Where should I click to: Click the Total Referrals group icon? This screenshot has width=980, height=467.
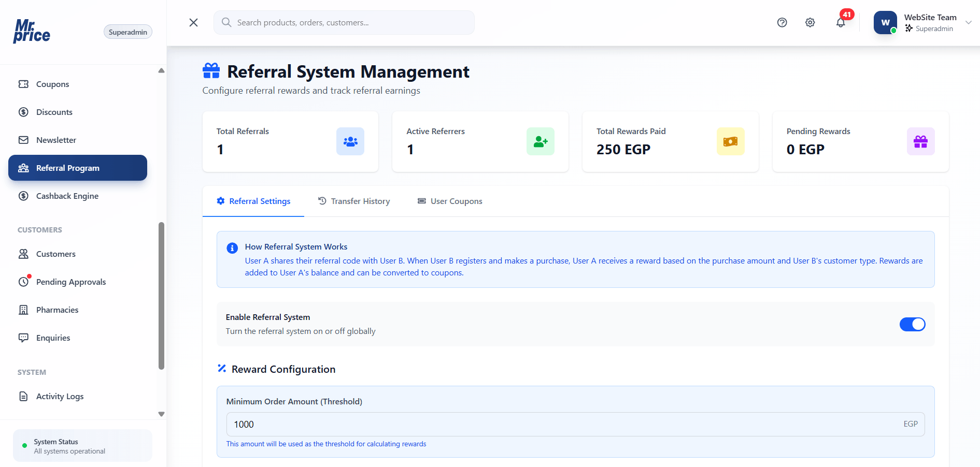tap(350, 141)
